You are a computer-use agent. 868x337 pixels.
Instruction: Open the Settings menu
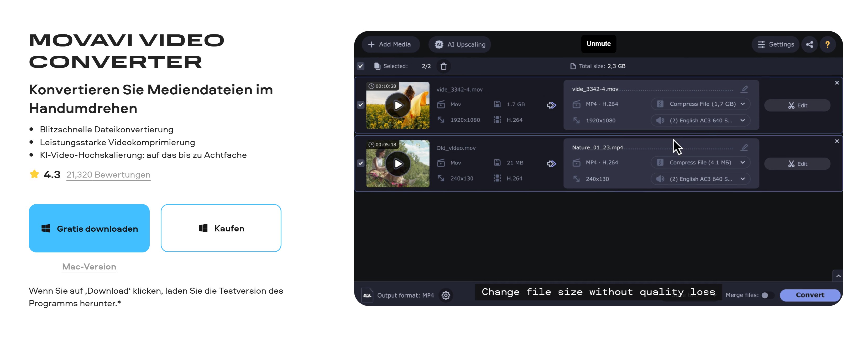pyautogui.click(x=775, y=44)
